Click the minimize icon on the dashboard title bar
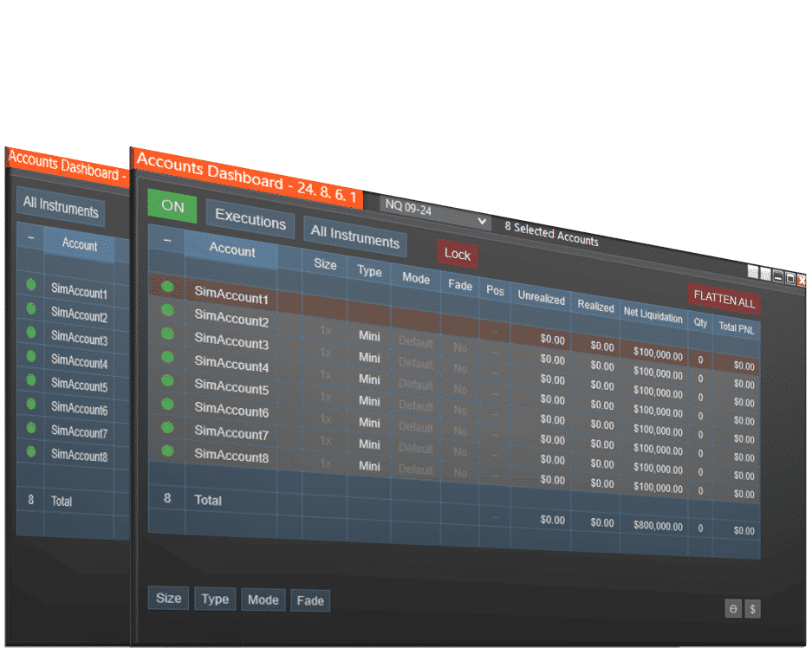 pyautogui.click(x=776, y=275)
